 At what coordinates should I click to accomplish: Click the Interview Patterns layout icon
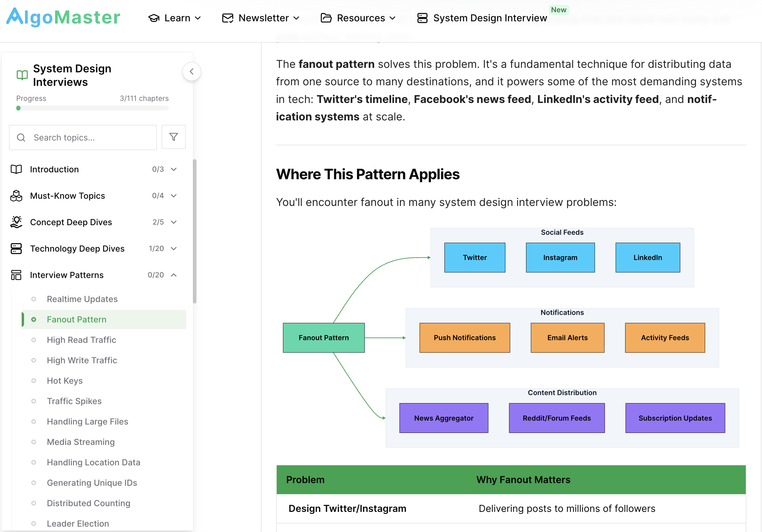16,275
